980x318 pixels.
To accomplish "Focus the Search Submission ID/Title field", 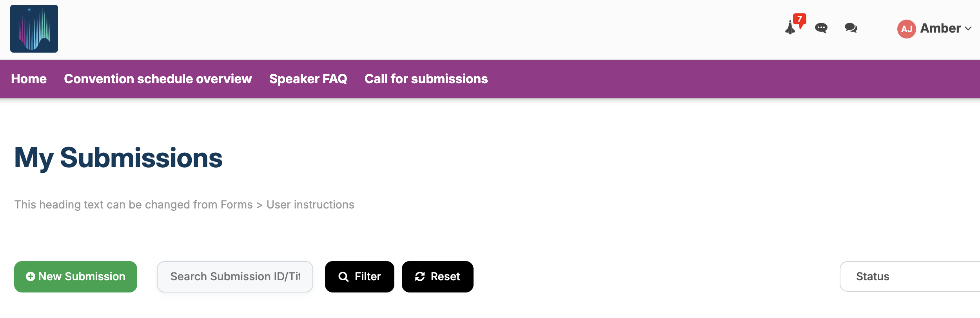I will point(235,277).
